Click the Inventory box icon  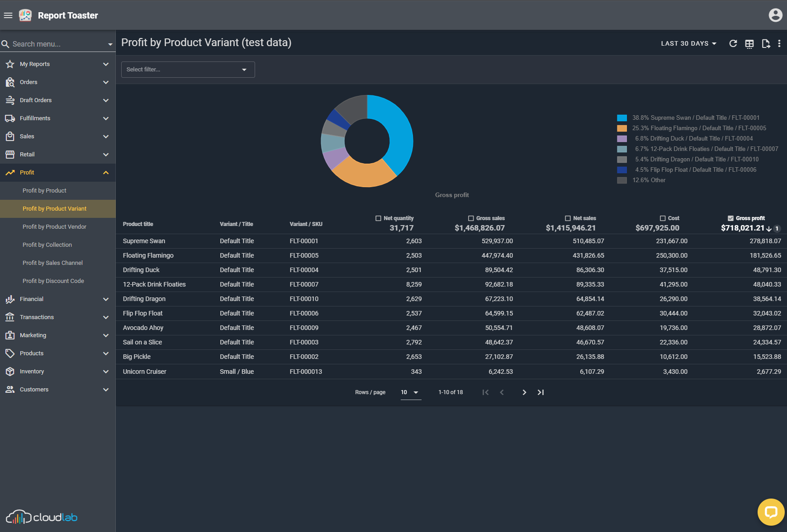point(10,372)
